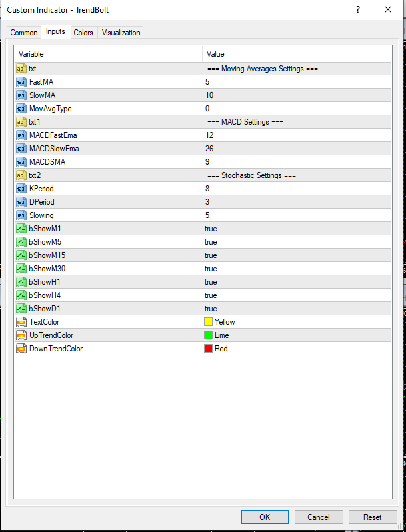The image size is (406, 532).
Task: Click the Variable column header
Action: coord(109,54)
